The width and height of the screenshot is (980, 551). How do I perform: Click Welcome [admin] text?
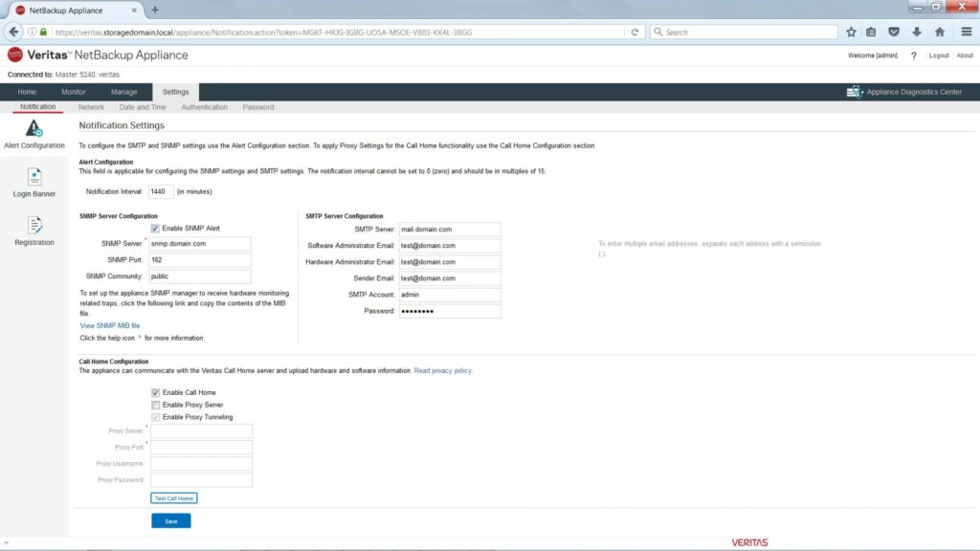[x=872, y=55]
